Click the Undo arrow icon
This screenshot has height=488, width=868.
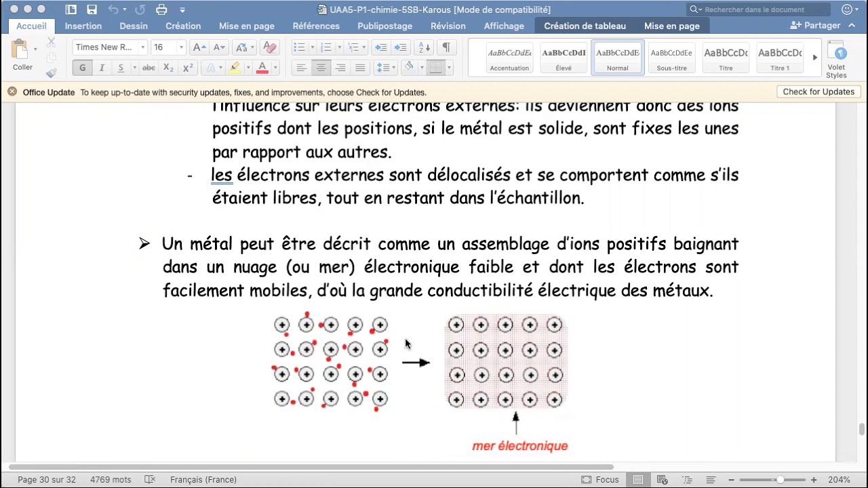point(113,9)
